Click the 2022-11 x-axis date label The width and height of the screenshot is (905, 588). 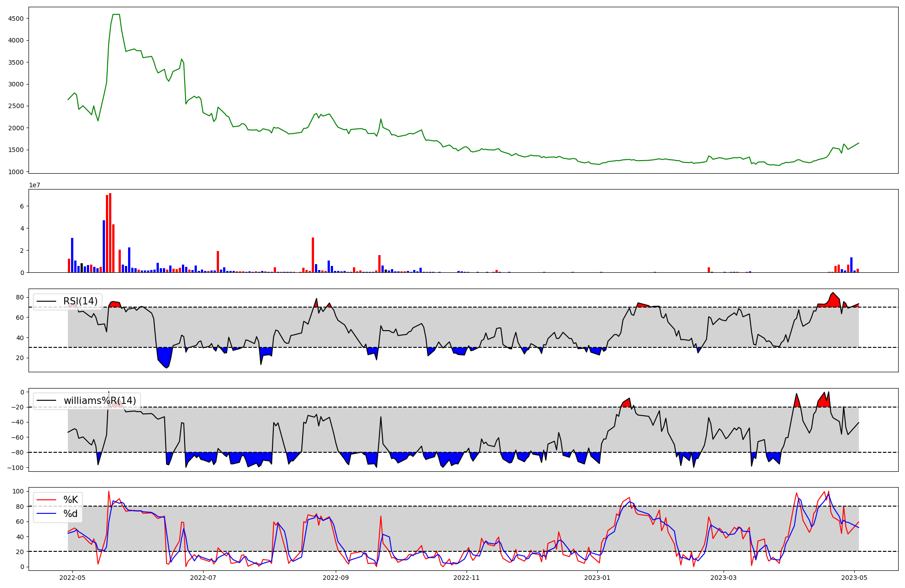click(467, 578)
